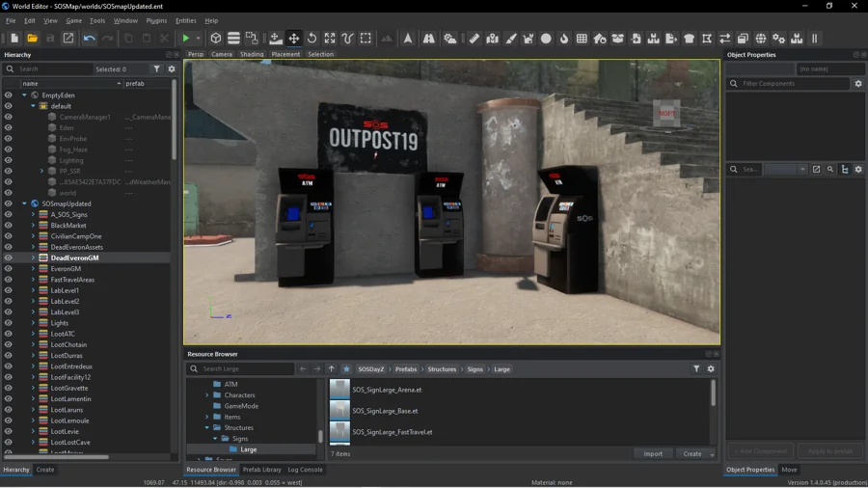This screenshot has width=868, height=488.
Task: Click the Create button in Resource Browser
Action: (x=692, y=453)
